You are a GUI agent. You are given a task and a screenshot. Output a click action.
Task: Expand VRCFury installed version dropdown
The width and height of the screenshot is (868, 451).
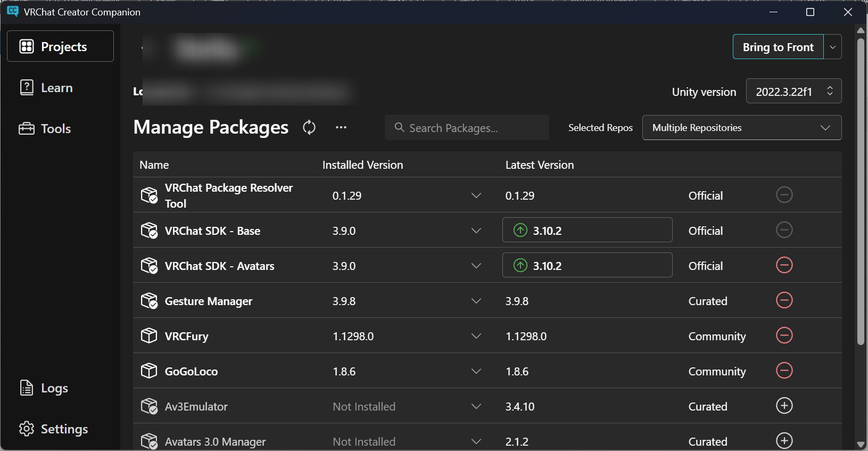[476, 336]
